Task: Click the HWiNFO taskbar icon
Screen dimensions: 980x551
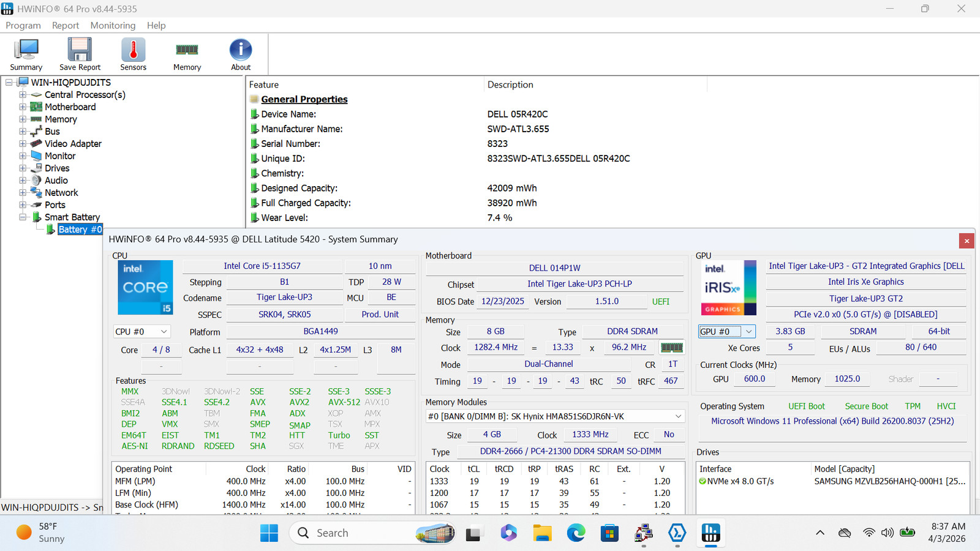Action: (710, 533)
